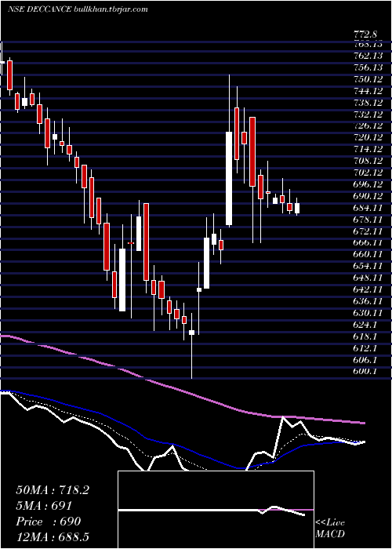
Task: Select the 606.1 price label
Action: (365, 360)
